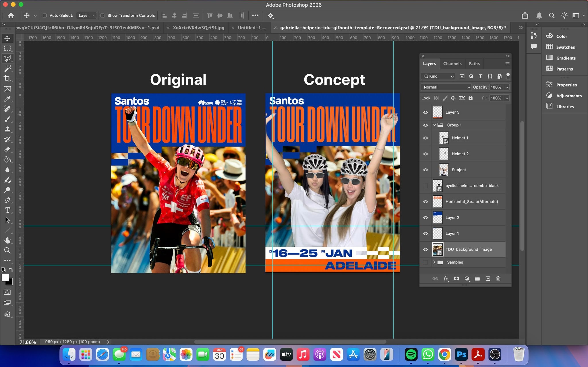
Task: Collapse the Group 1 folder
Action: point(434,125)
